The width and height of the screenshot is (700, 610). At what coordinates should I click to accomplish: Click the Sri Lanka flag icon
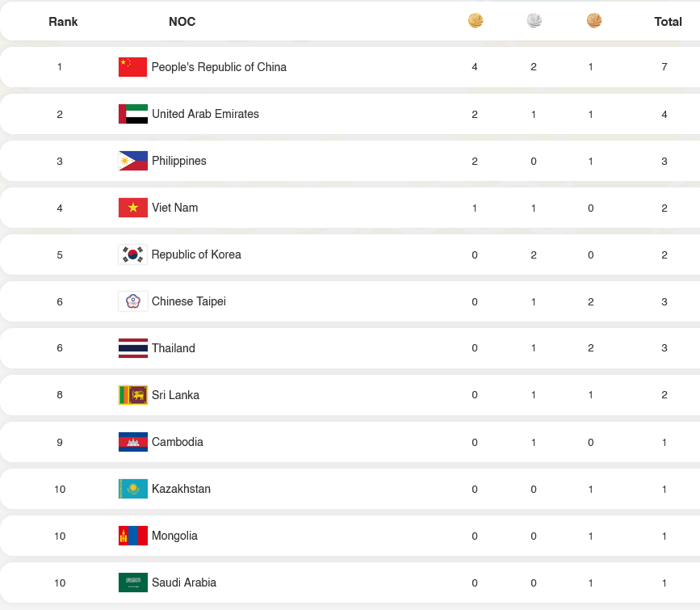(132, 395)
